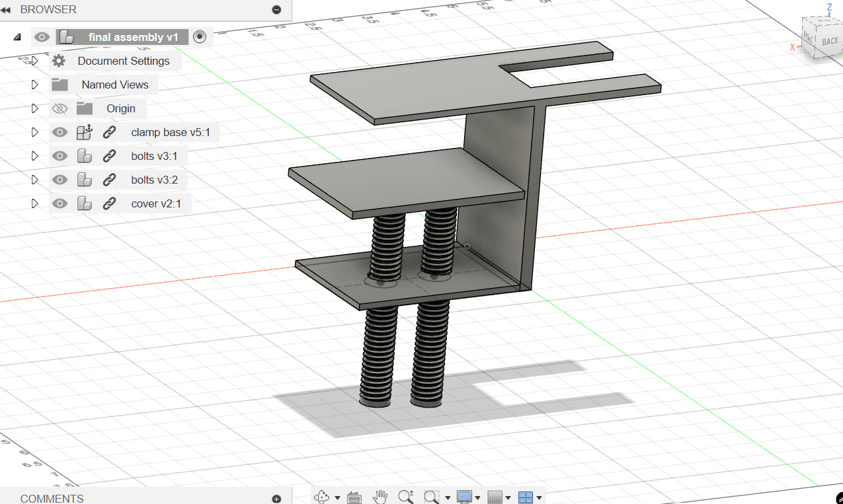
Task: Expand the clamp base v5:1 node
Action: (x=34, y=132)
